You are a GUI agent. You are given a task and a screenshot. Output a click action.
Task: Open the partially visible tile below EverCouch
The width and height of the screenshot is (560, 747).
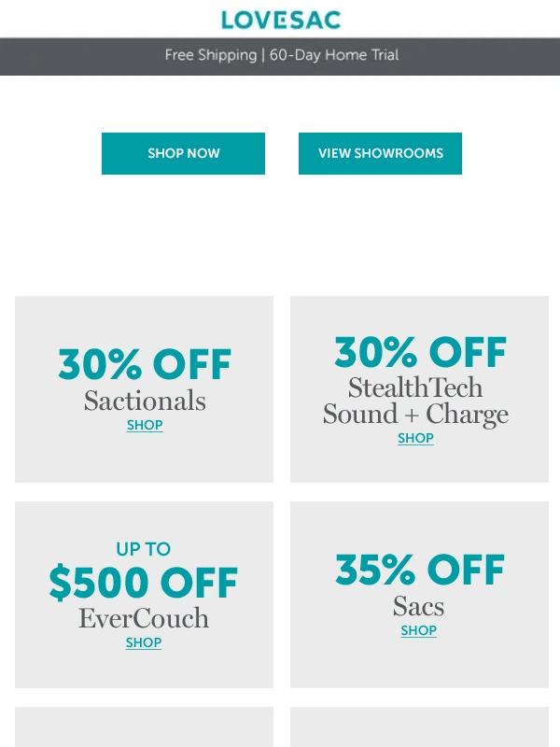point(144,727)
